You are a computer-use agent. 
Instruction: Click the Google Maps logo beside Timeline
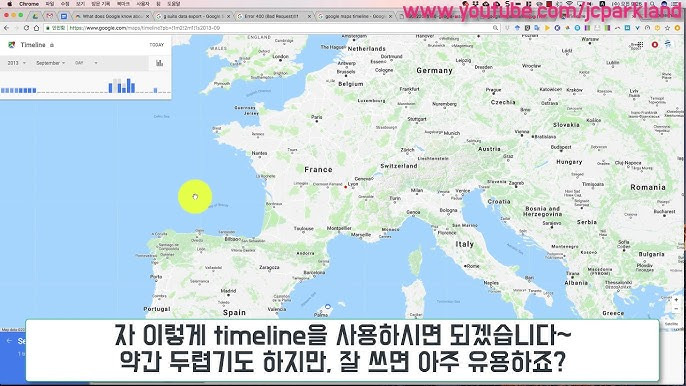(12, 45)
